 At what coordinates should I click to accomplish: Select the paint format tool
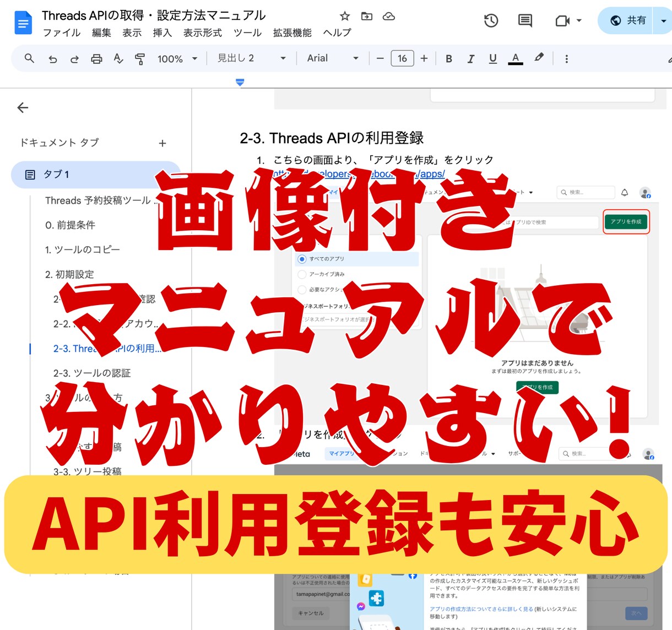[x=140, y=59]
